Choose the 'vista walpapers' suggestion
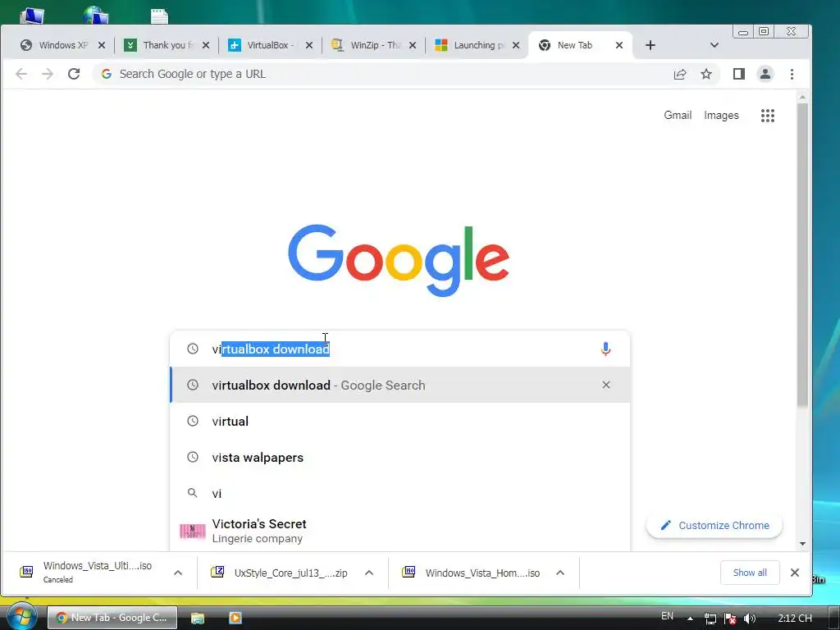 [399, 457]
